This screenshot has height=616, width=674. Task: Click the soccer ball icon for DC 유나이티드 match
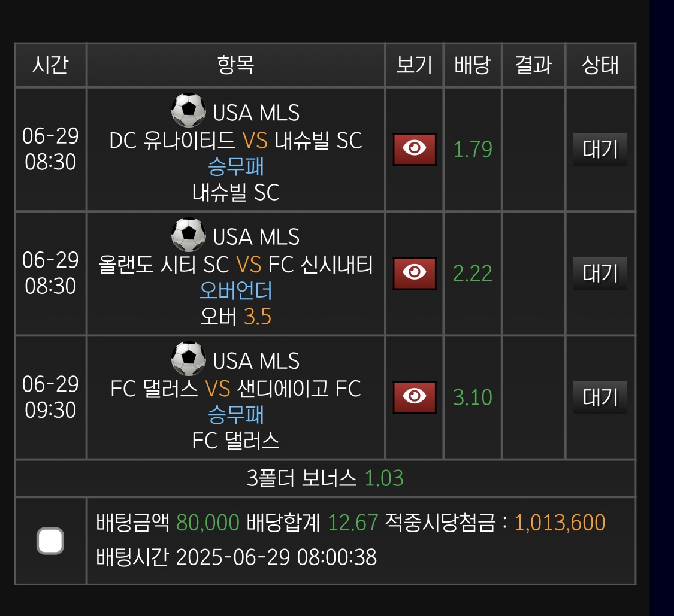tap(188, 110)
